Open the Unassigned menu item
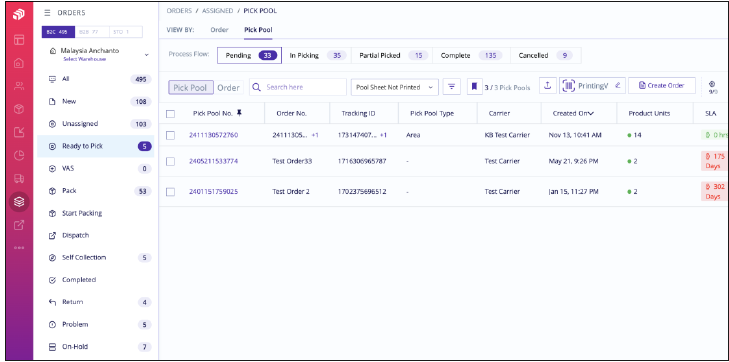Screen dimensions: 729x362 tap(95, 124)
